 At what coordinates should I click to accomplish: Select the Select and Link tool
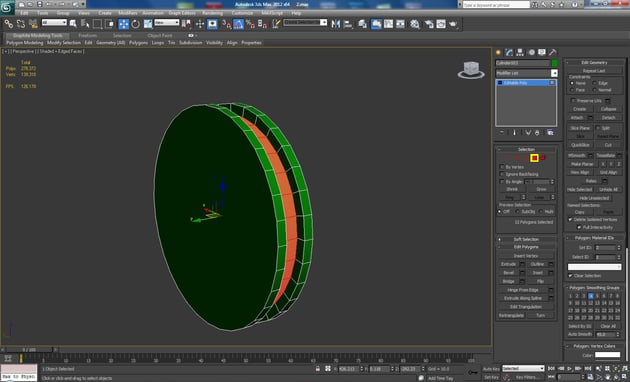pos(8,24)
